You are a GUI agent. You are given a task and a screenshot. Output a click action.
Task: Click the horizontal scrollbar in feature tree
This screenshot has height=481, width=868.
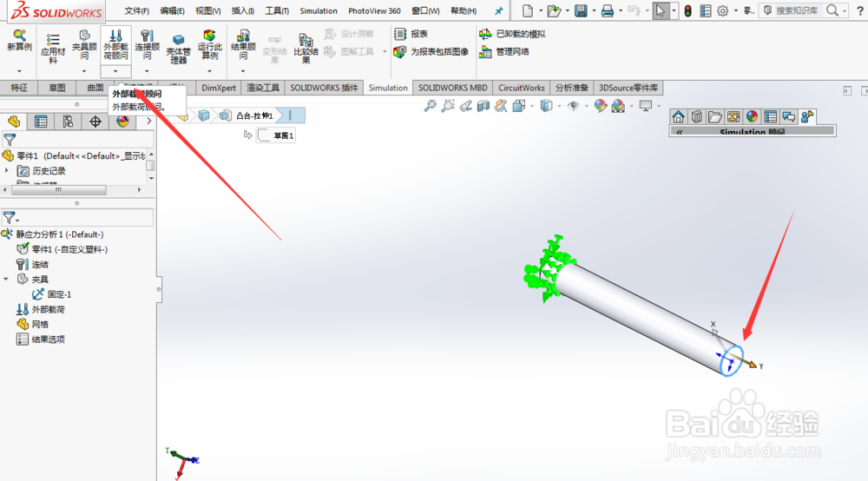tap(59, 190)
